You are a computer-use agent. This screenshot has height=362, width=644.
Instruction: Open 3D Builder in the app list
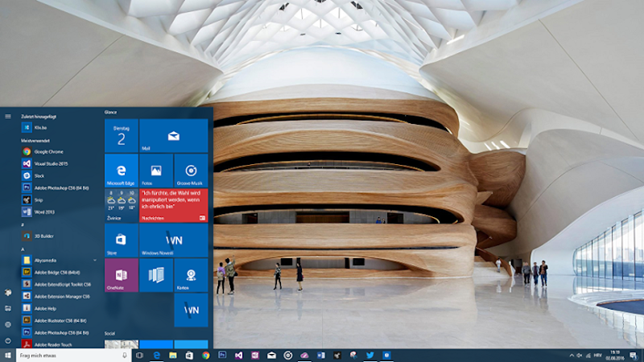coord(59,237)
